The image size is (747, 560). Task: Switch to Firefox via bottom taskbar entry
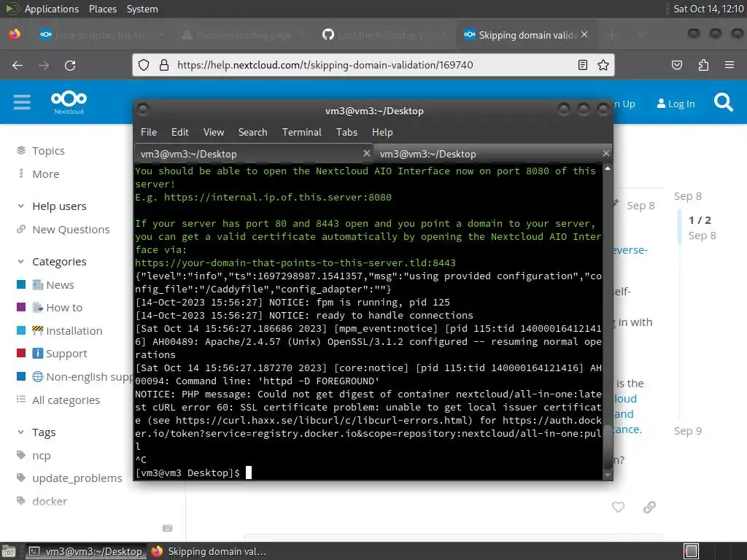click(209, 551)
